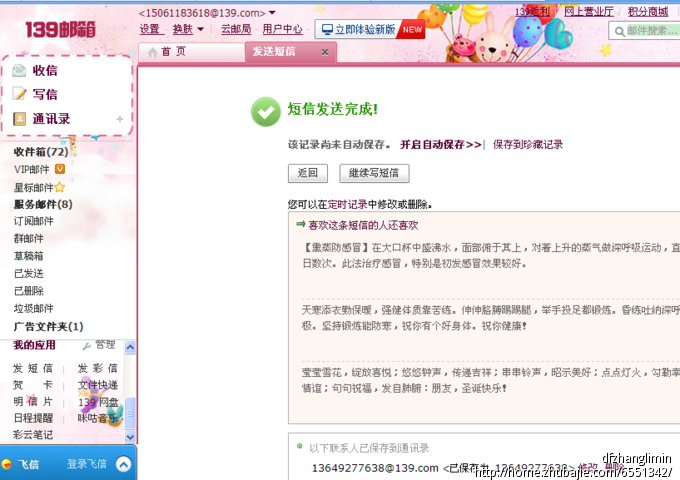The image size is (680, 480).
Task: Open 日程提醒 app
Action: (x=33, y=418)
